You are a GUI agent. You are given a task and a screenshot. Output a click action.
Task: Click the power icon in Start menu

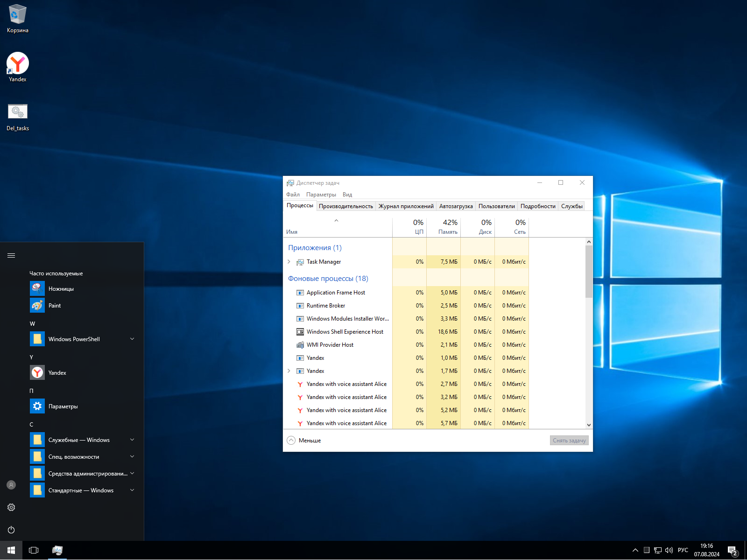click(11, 530)
